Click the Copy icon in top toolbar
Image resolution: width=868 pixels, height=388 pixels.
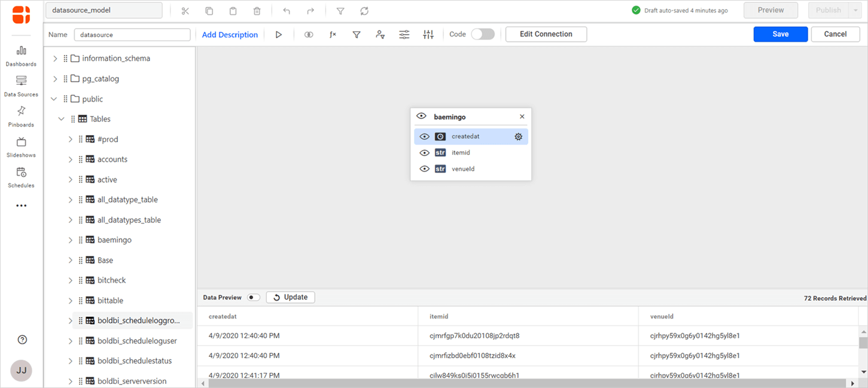209,11
